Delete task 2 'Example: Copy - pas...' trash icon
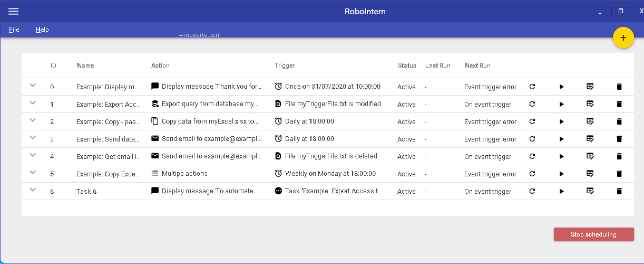644x264 pixels. (x=619, y=121)
